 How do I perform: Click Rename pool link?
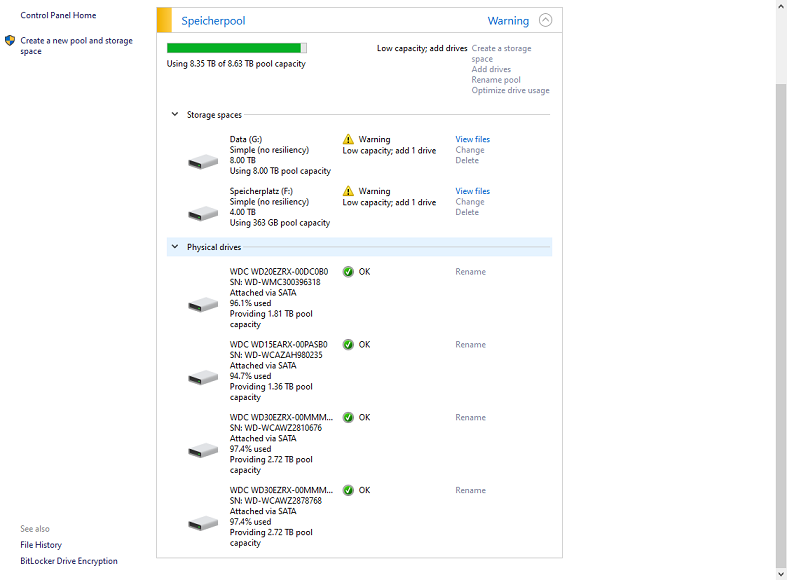[x=496, y=80]
